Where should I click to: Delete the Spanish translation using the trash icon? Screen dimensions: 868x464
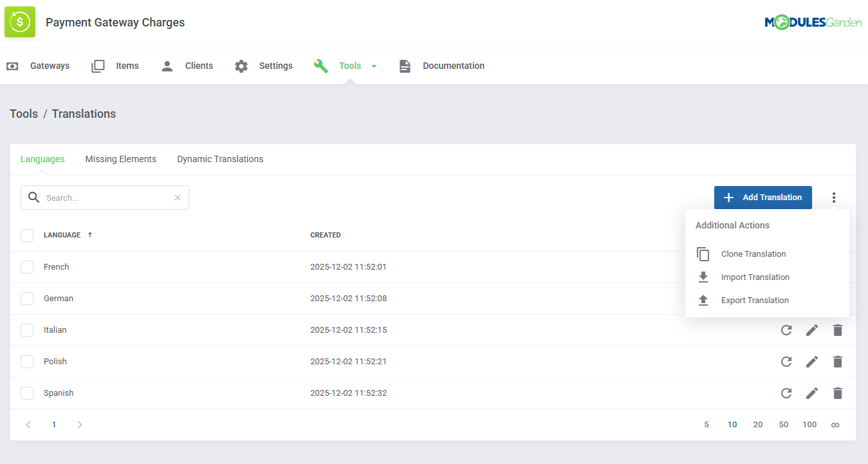(x=838, y=393)
